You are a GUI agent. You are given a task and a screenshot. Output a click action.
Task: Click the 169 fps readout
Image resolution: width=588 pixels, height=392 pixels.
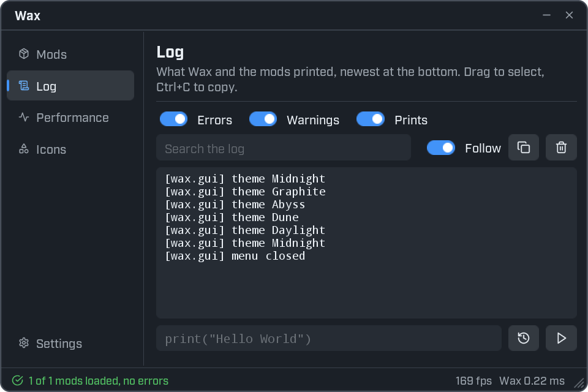click(473, 381)
